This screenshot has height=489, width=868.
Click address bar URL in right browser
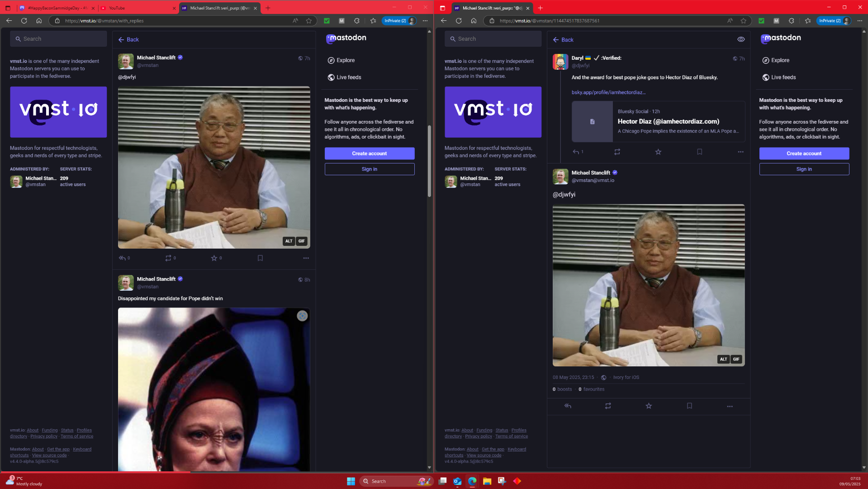pos(550,21)
